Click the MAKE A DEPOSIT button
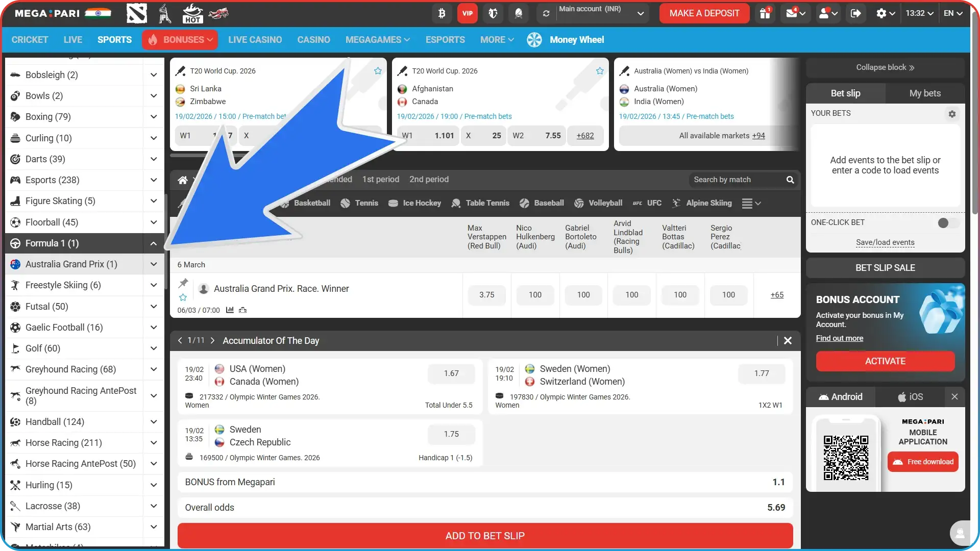Screen dimensions: 980x551 [x=704, y=13]
